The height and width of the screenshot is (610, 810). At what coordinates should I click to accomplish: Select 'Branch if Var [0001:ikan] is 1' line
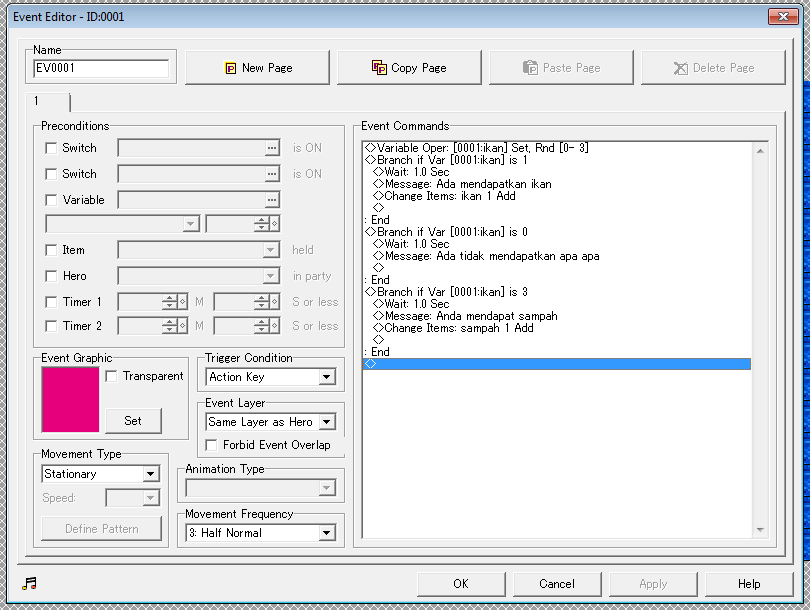coord(557,160)
